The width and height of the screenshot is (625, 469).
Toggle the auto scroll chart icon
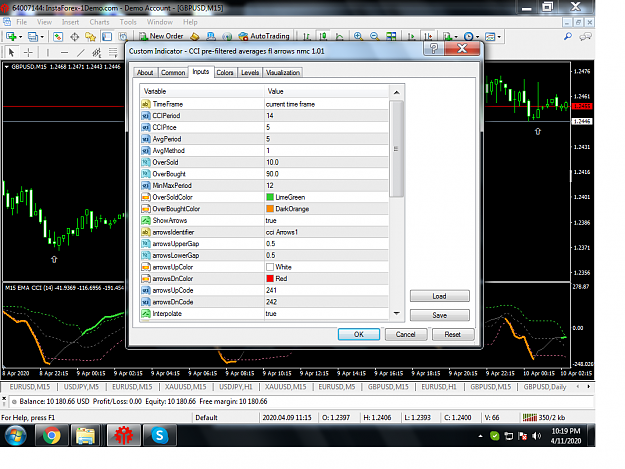(411, 37)
